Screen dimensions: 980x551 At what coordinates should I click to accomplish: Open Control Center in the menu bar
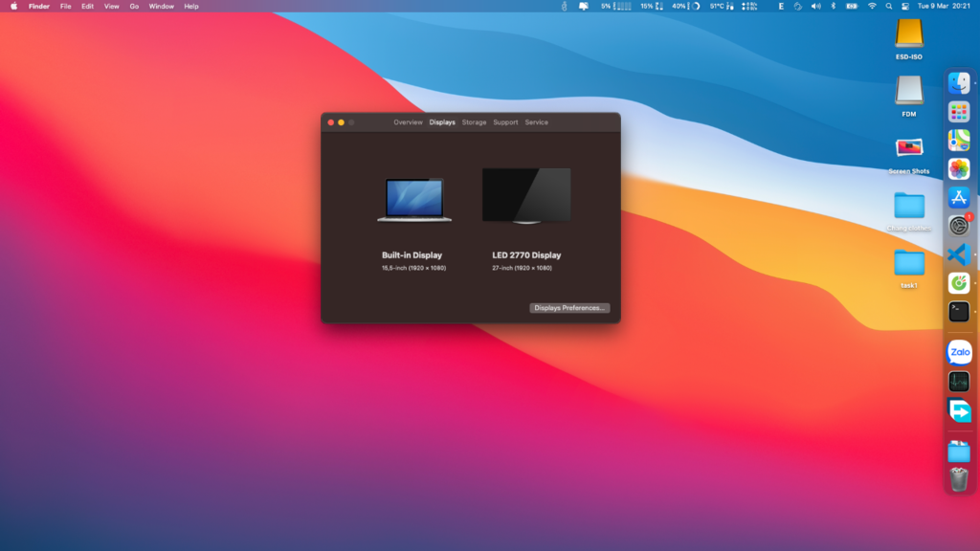pyautogui.click(x=907, y=6)
